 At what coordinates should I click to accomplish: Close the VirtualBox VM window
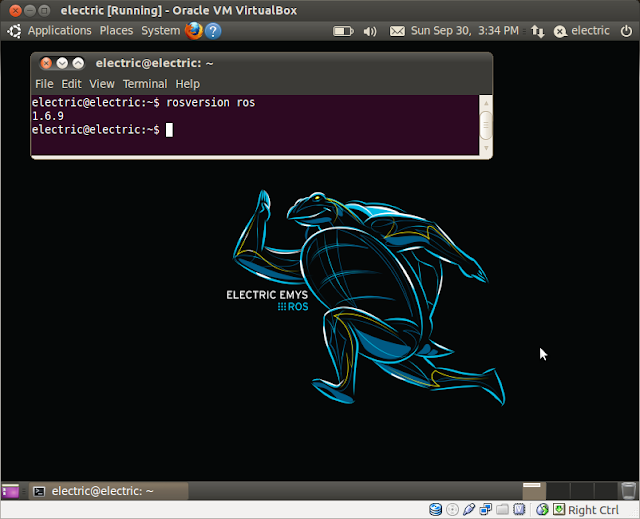[16, 11]
